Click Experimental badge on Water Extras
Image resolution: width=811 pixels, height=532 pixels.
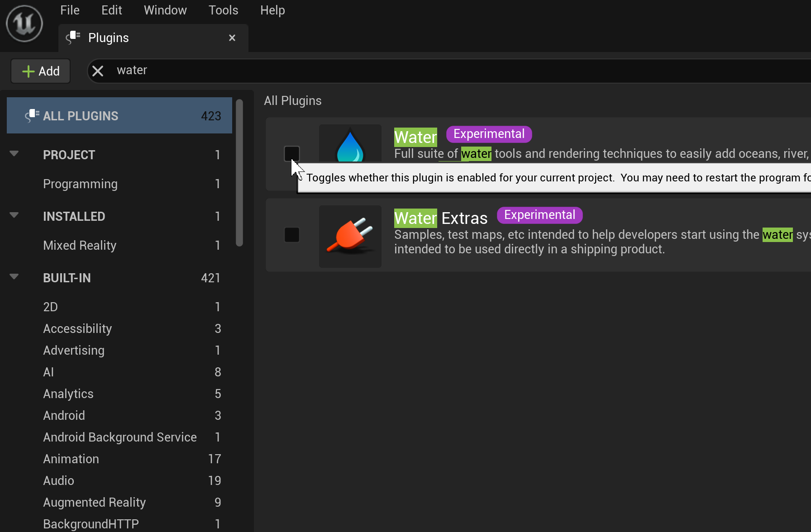pos(539,215)
